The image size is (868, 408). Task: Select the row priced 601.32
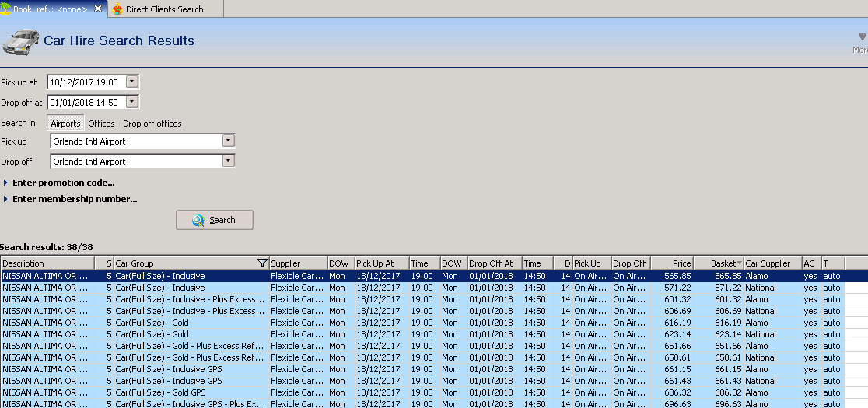[x=423, y=299]
